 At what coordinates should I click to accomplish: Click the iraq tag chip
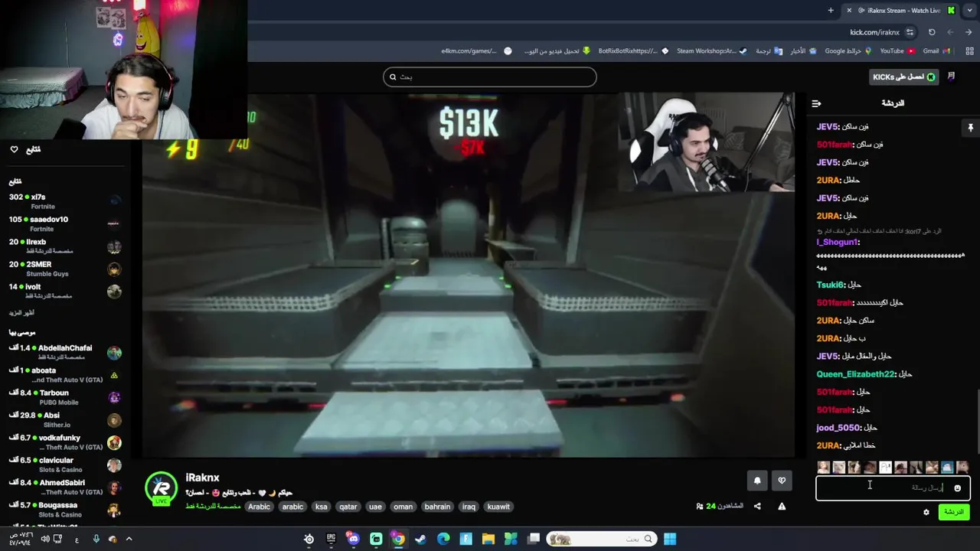[469, 507]
